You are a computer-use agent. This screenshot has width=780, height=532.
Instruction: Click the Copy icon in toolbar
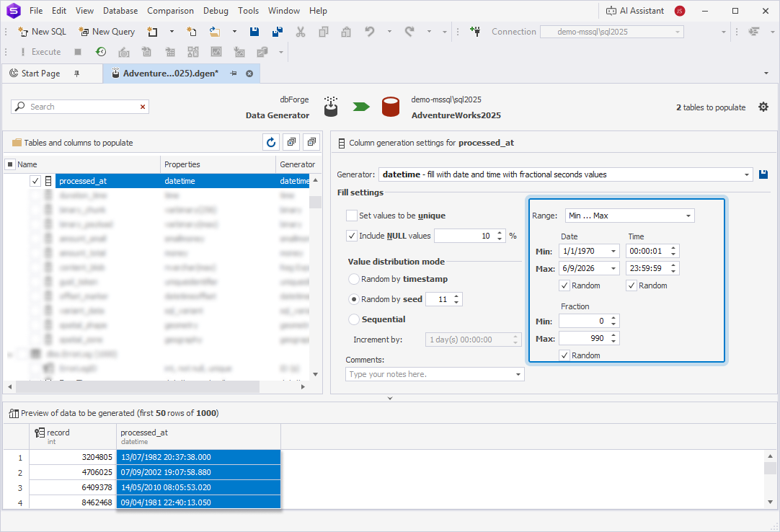[324, 31]
